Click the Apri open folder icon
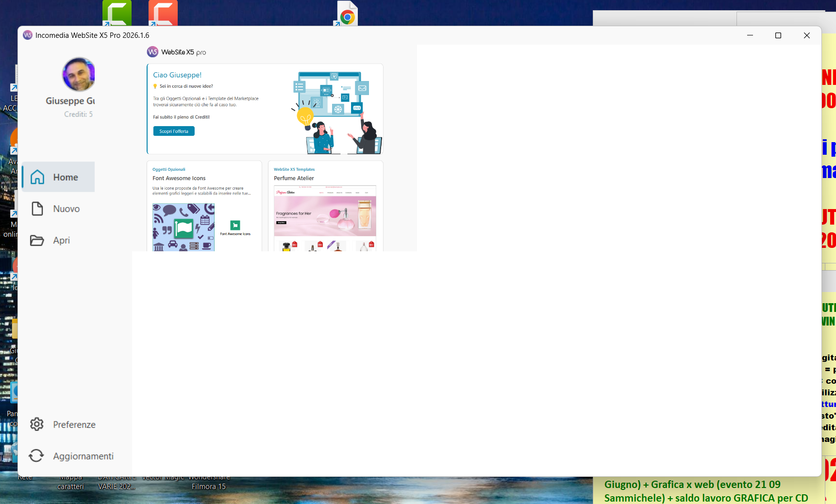 click(x=37, y=241)
